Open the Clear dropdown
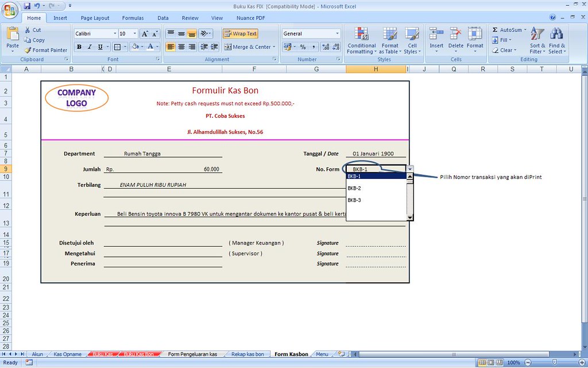588x368 pixels. pyautogui.click(x=505, y=50)
